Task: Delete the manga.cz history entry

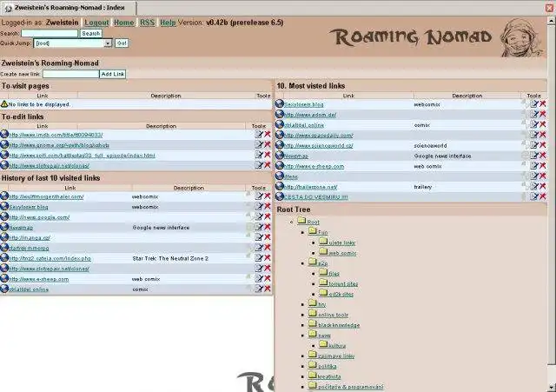Action: [268, 237]
